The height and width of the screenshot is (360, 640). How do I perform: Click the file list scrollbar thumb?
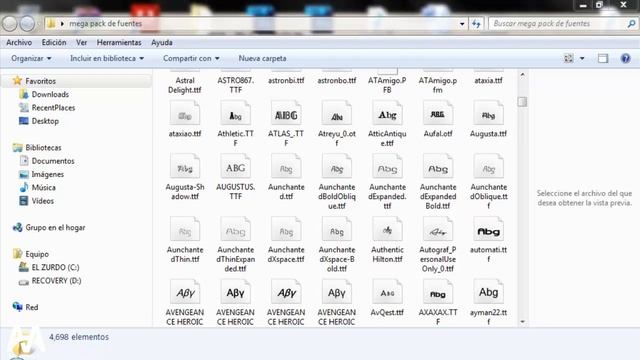pos(522,102)
